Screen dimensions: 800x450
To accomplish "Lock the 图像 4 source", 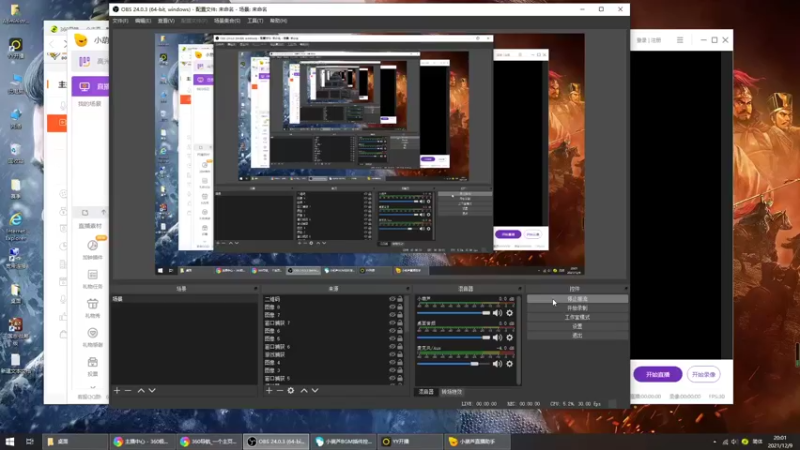I will 400,362.
